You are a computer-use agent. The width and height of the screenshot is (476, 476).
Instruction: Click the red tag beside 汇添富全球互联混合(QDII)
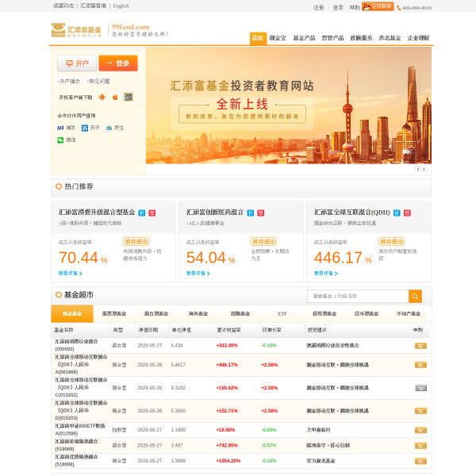pyautogui.click(x=407, y=213)
